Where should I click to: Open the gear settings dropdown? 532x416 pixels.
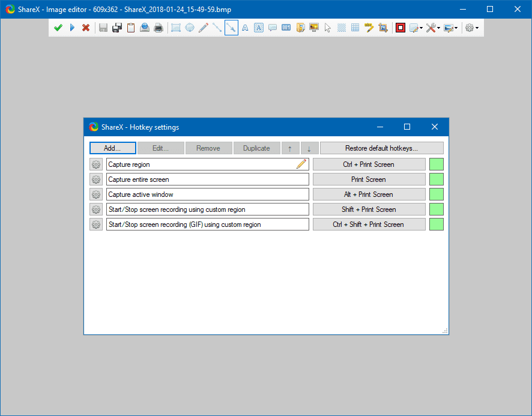[471, 28]
